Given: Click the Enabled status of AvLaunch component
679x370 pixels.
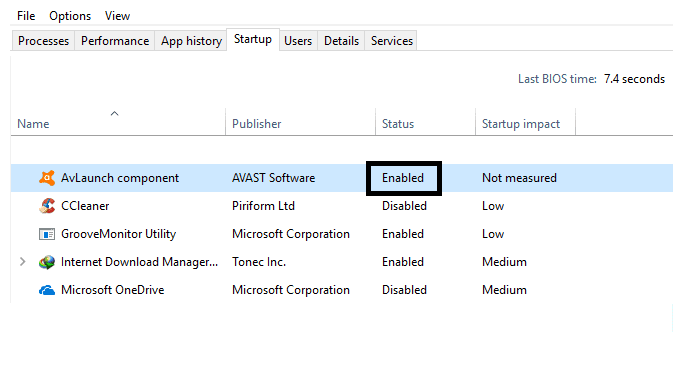Looking at the screenshot, I should 403,178.
